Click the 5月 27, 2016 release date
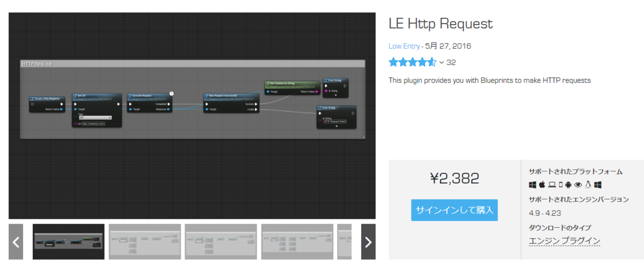 click(x=448, y=46)
